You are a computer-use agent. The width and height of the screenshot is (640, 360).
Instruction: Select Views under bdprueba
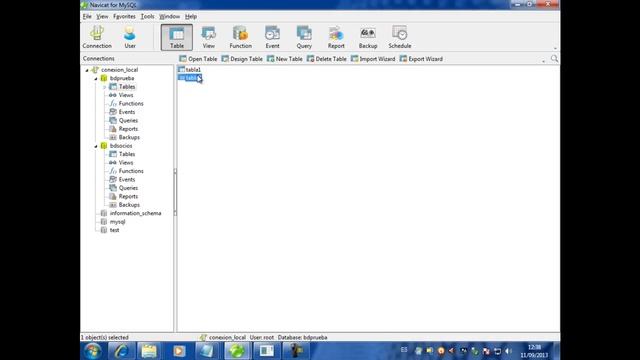pyautogui.click(x=126, y=95)
